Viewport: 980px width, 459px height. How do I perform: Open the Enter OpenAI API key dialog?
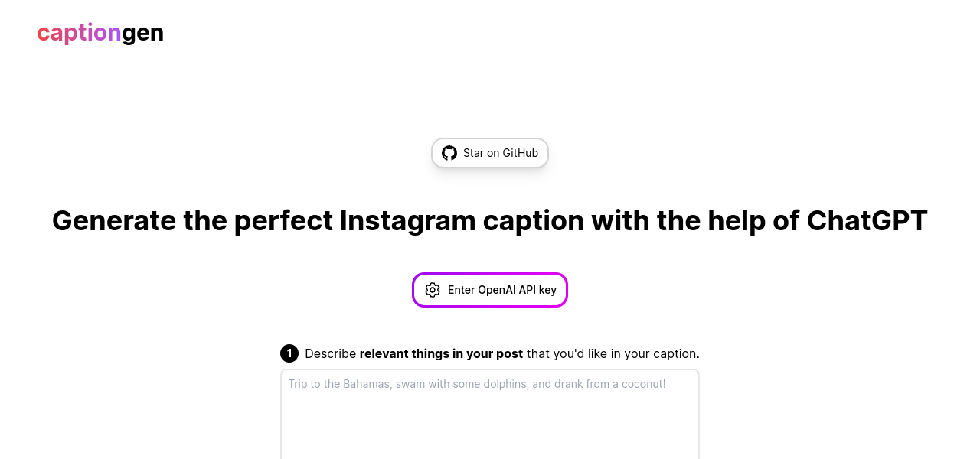pos(490,290)
